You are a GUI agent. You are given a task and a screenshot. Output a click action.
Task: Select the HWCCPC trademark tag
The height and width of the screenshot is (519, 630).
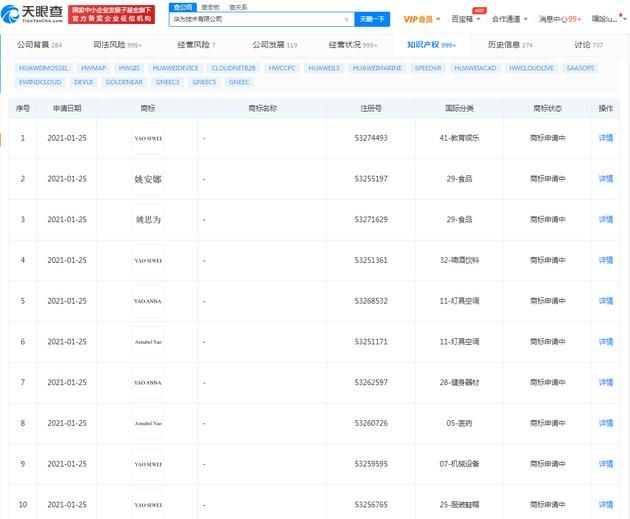coord(282,68)
